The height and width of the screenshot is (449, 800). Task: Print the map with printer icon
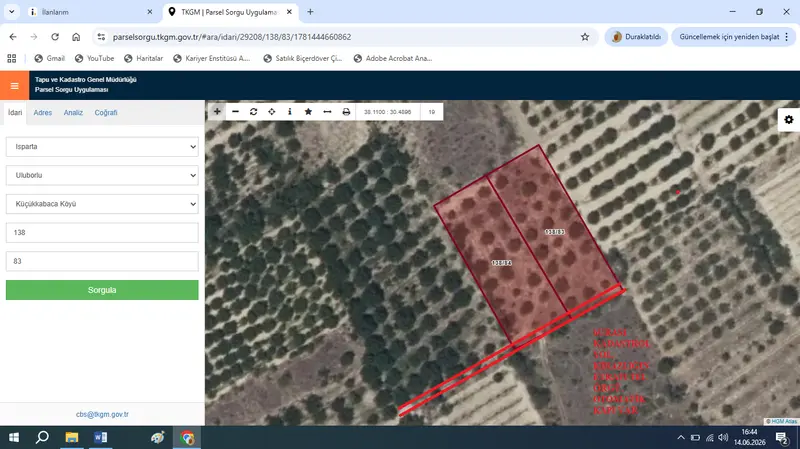click(x=346, y=112)
